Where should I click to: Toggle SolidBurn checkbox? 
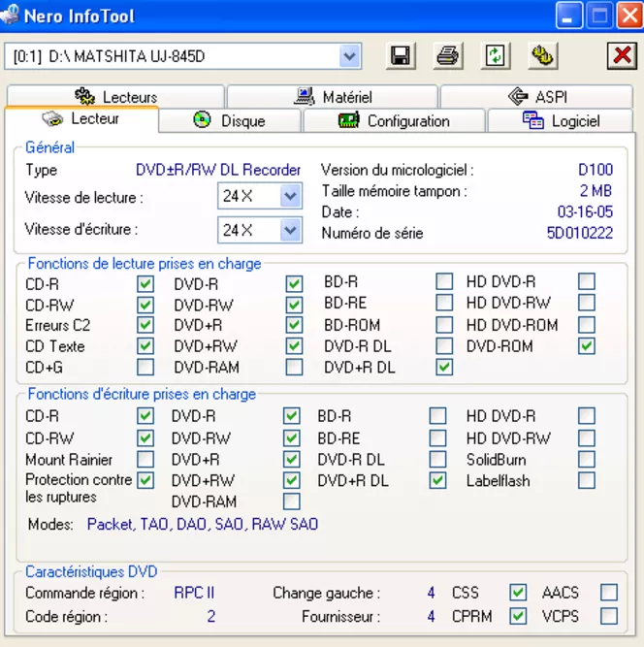[x=587, y=459]
